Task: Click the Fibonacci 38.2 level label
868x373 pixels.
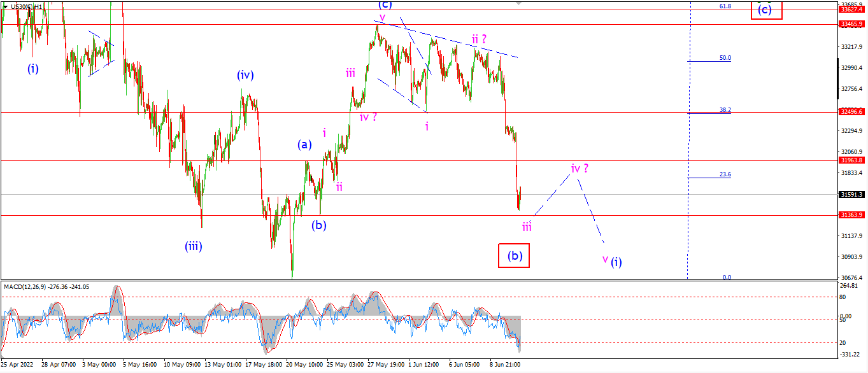Action: (725, 109)
